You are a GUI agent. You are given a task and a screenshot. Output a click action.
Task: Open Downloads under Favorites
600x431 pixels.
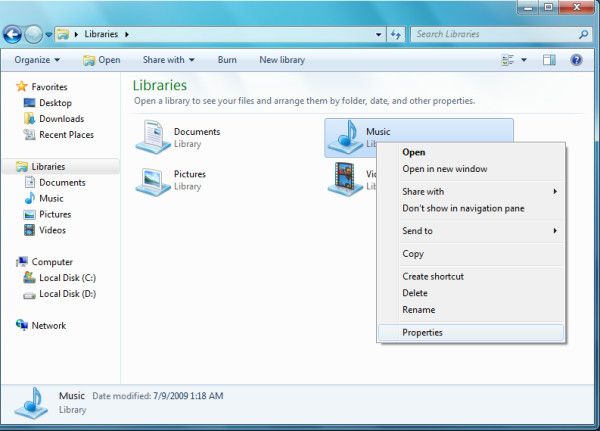click(x=61, y=119)
